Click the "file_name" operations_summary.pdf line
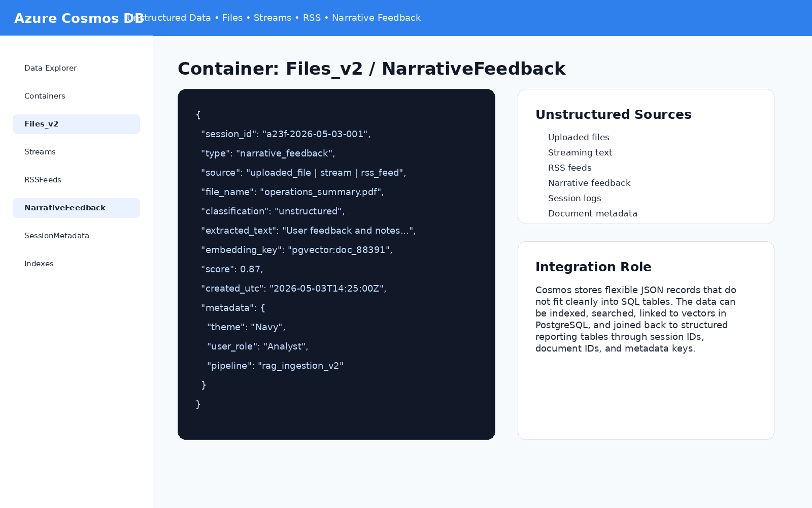 pyautogui.click(x=292, y=192)
